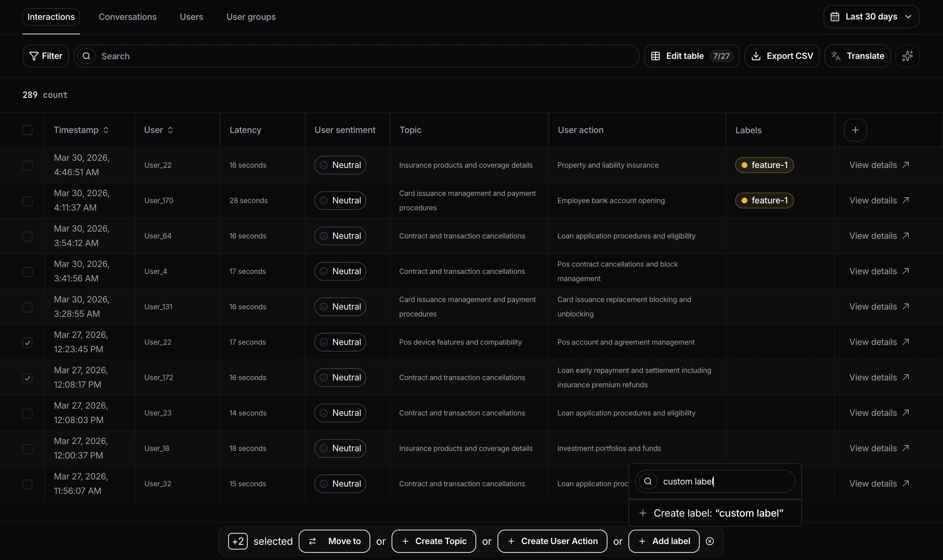The image size is (943, 560).
Task: Switch to the Conversations tab
Action: (x=127, y=17)
